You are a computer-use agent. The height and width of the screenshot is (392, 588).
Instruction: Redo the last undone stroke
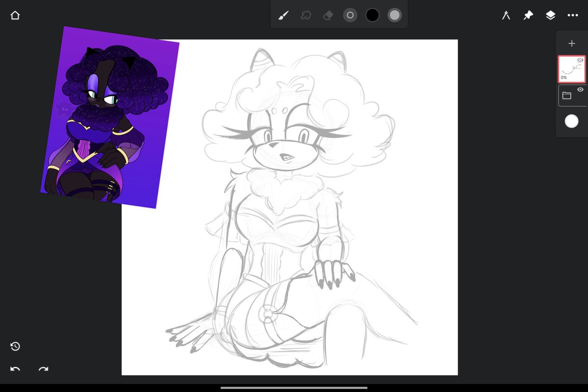pos(44,369)
